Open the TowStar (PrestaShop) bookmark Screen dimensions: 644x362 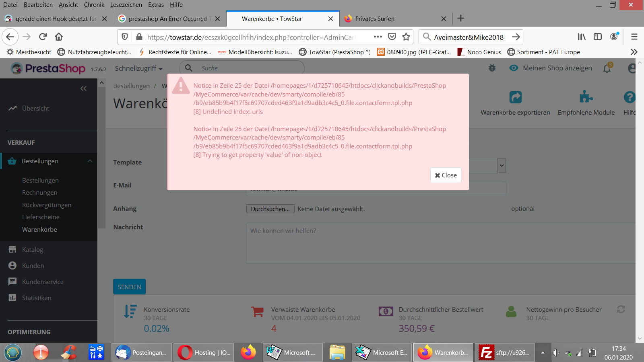[334, 52]
